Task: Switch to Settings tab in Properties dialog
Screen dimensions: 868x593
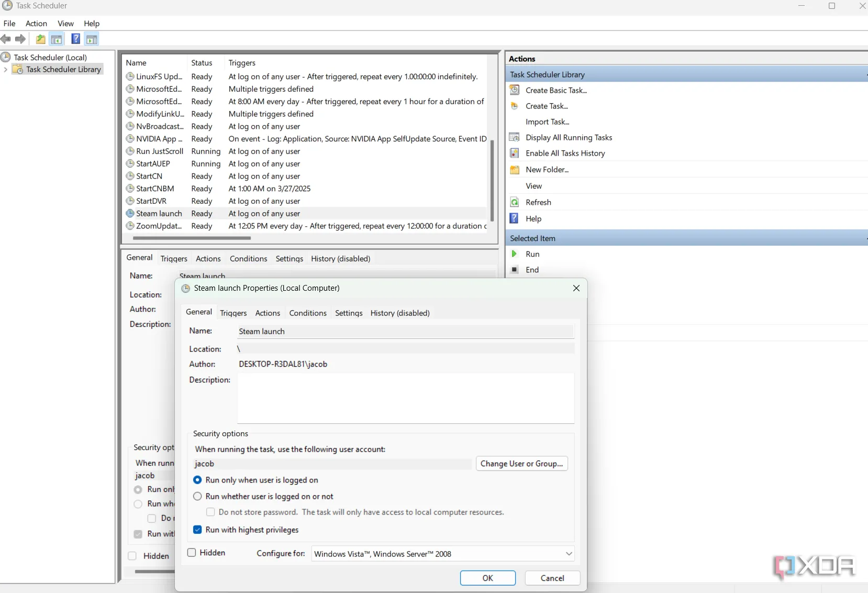Action: (x=349, y=313)
